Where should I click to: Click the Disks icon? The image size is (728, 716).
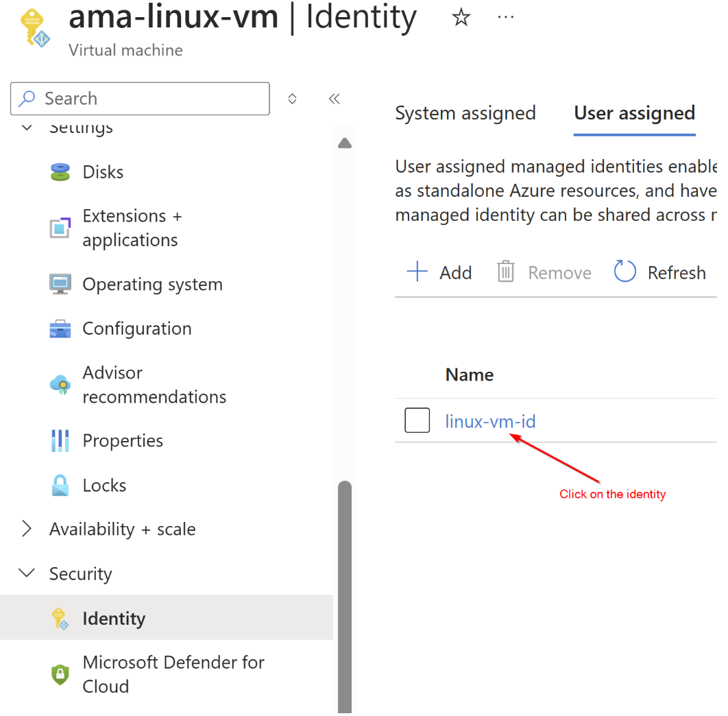pyautogui.click(x=60, y=172)
